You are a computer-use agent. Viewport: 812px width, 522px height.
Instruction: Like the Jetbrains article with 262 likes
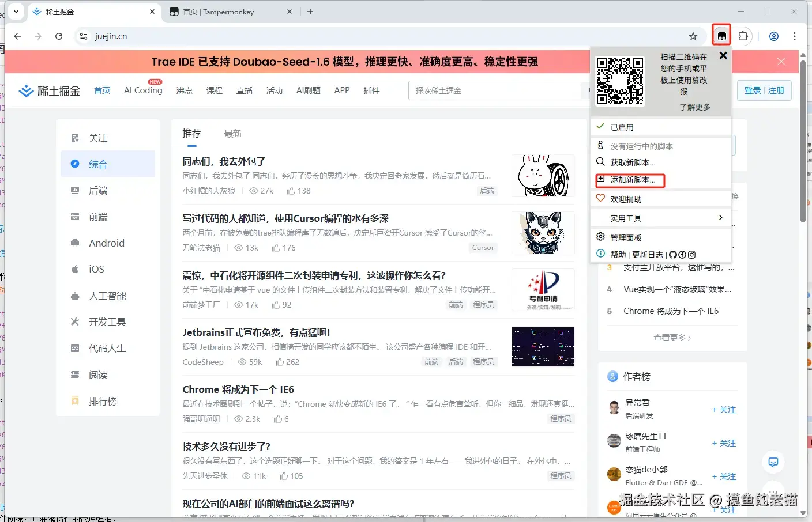click(x=287, y=362)
